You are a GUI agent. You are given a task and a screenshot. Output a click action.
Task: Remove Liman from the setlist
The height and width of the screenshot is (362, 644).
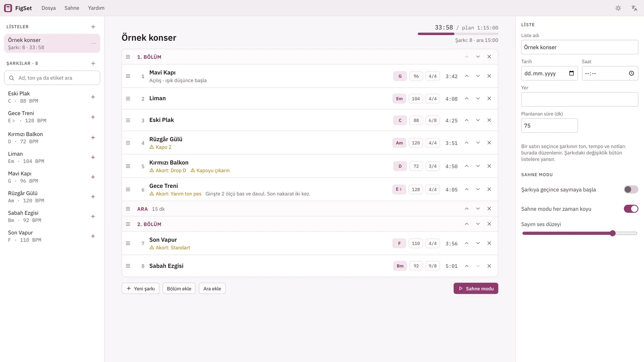[x=489, y=99]
